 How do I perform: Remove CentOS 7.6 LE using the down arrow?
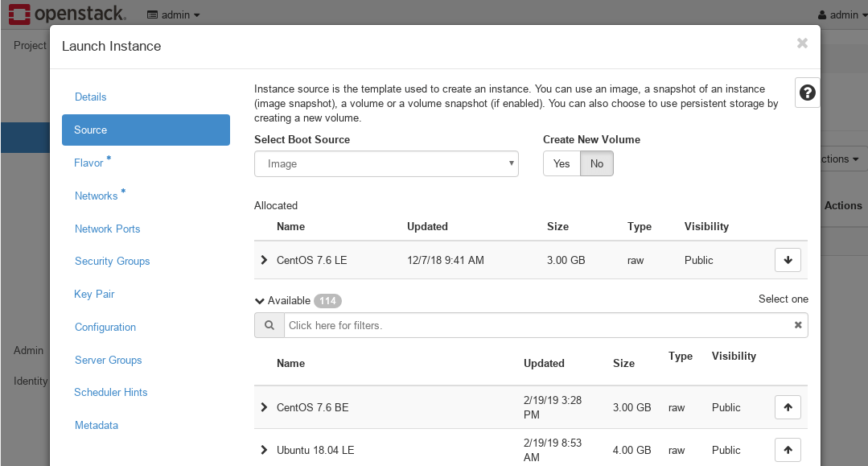coord(788,259)
